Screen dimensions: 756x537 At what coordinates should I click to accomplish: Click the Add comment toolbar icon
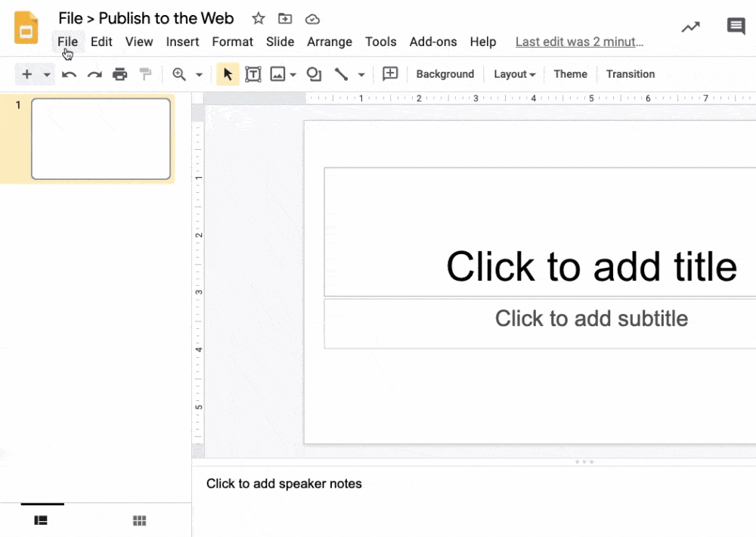[x=390, y=74]
